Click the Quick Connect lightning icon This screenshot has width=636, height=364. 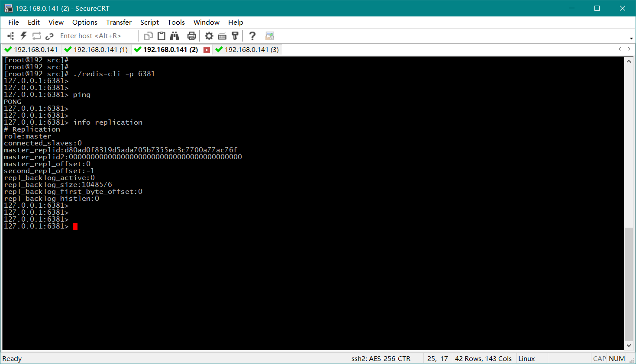point(23,36)
